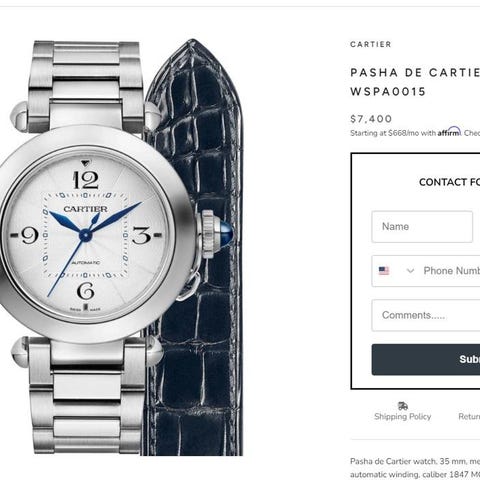Viewport: 480px width, 480px height.
Task: Open the country code flag dropdown
Action: (x=397, y=271)
